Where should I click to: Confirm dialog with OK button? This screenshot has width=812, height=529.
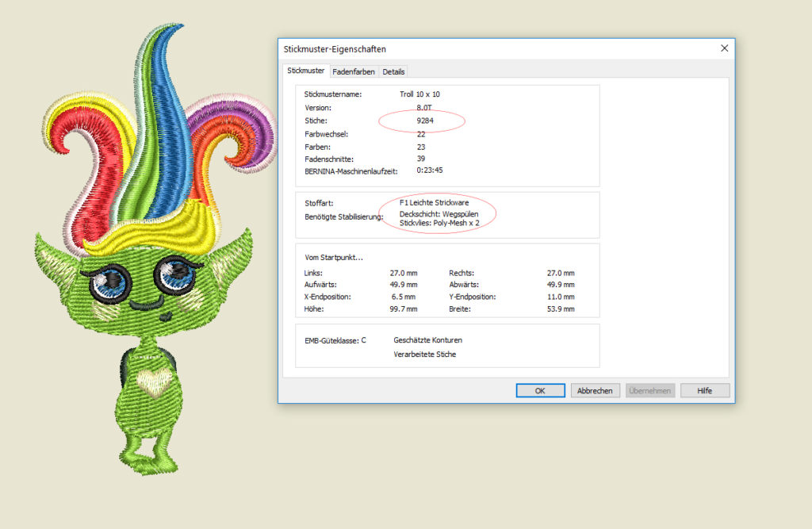tap(540, 391)
